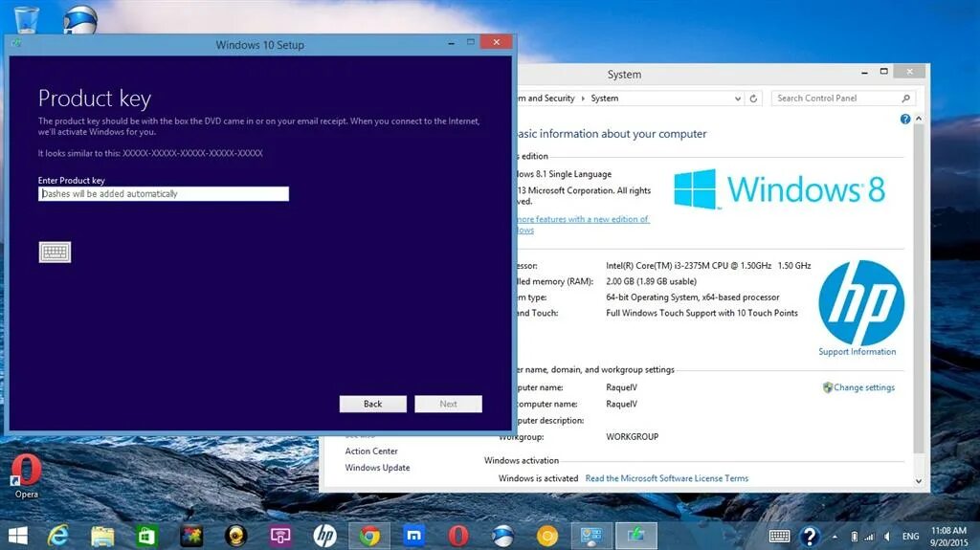
Task: Open the yellow disc media taskbar icon
Action: 236,537
